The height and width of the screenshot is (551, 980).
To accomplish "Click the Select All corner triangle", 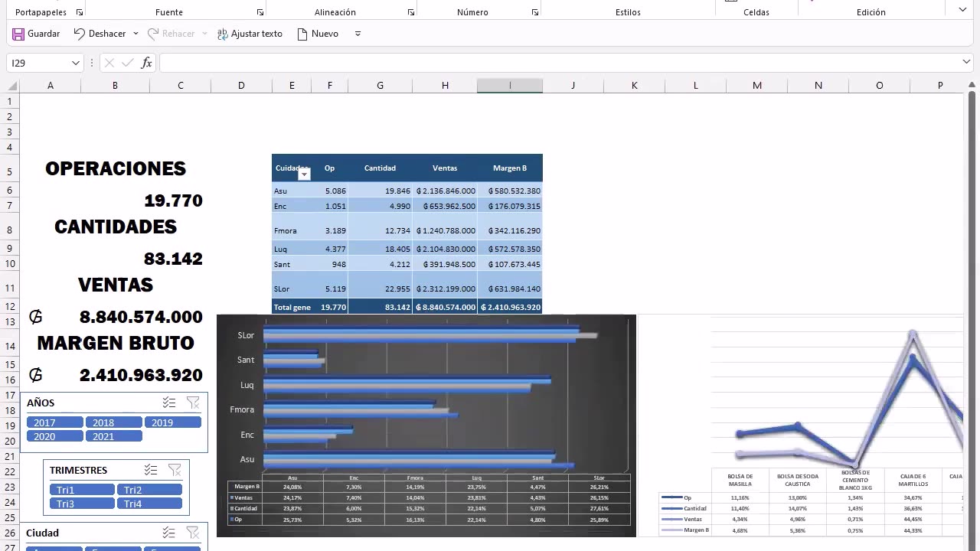I will [13, 86].
